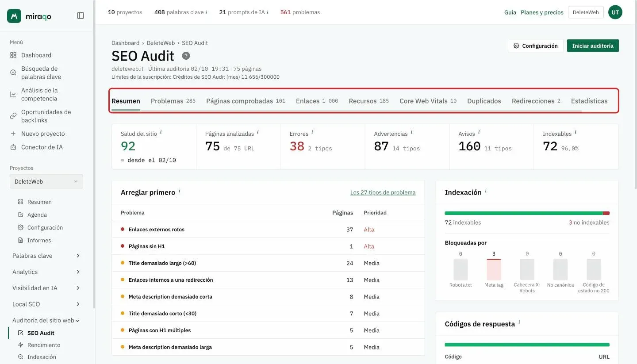Click the help question mark beside SEO Audit
This screenshot has width=637, height=364.
click(186, 56)
